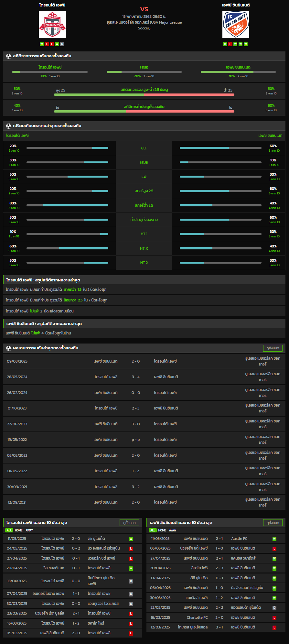
Task: Click W badge in the แคนซัส วิซาร์ดส์ row
Action: click(x=274, y=559)
